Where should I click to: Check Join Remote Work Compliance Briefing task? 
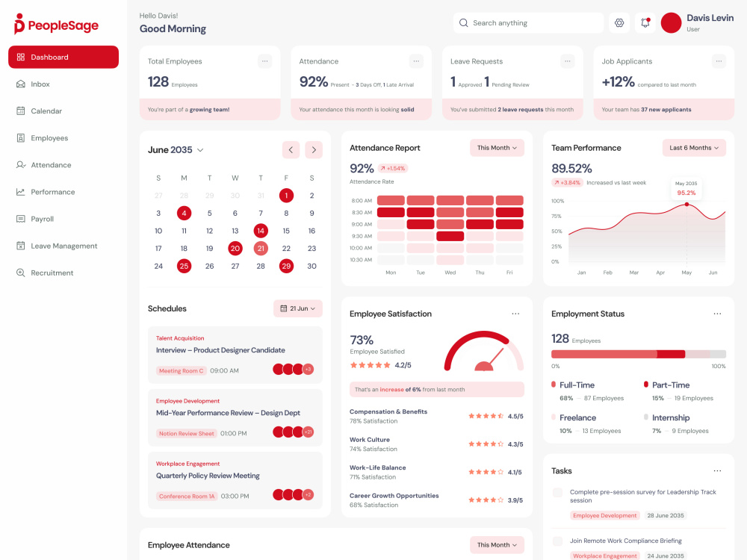coord(557,541)
